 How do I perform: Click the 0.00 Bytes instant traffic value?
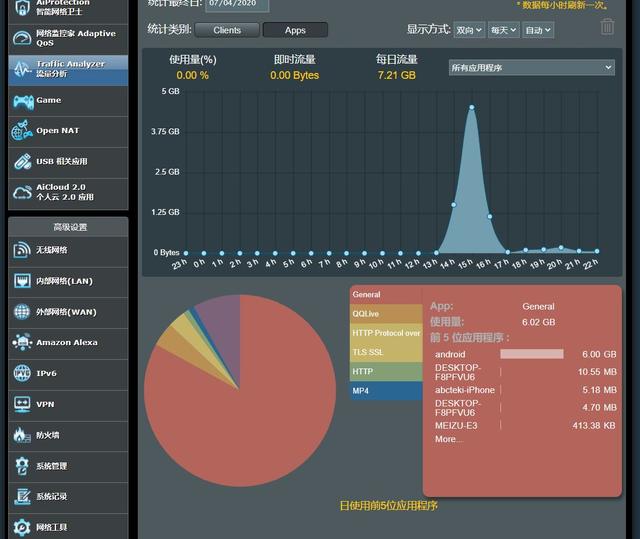click(x=295, y=75)
